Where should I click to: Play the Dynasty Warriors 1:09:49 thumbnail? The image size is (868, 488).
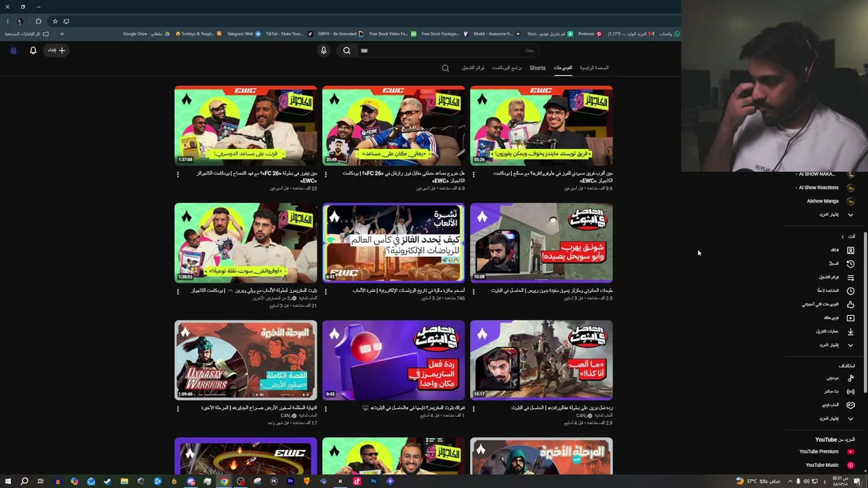(245, 360)
